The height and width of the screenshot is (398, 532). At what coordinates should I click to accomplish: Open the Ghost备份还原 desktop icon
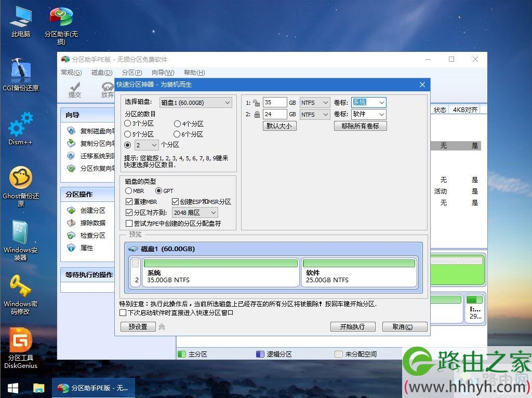tap(21, 186)
